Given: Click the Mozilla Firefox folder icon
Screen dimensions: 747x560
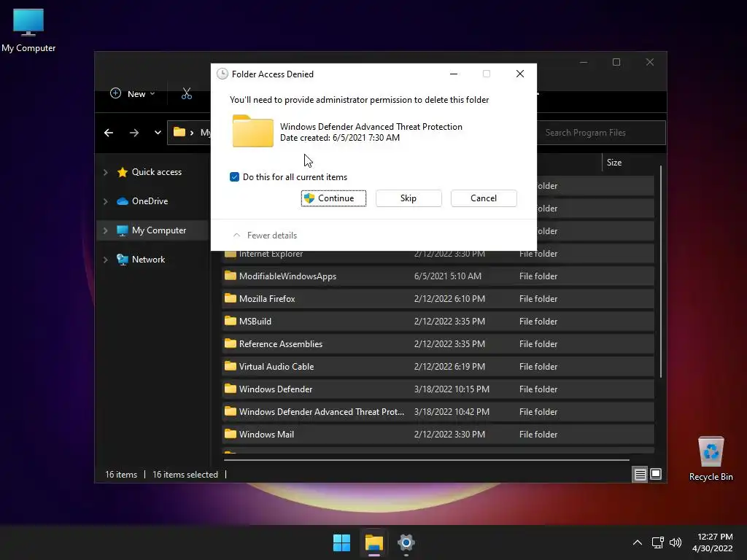Looking at the screenshot, I should 230,298.
